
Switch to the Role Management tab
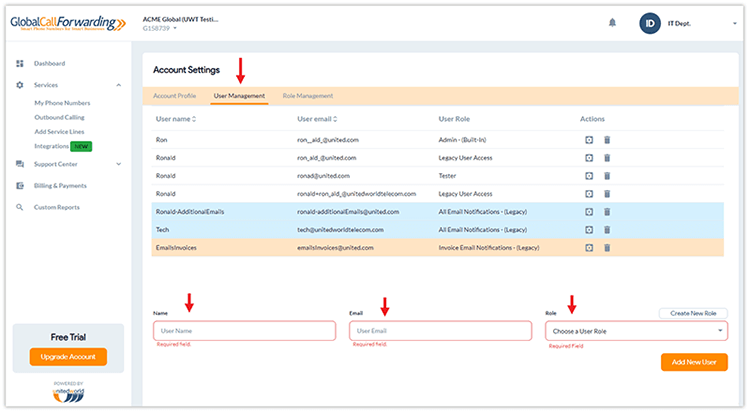[308, 96]
